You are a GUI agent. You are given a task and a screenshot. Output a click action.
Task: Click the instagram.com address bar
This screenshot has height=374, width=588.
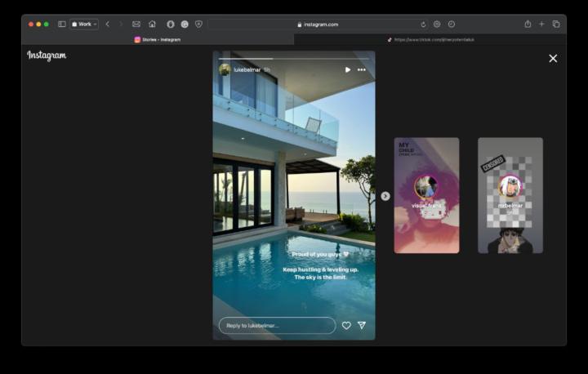click(318, 24)
